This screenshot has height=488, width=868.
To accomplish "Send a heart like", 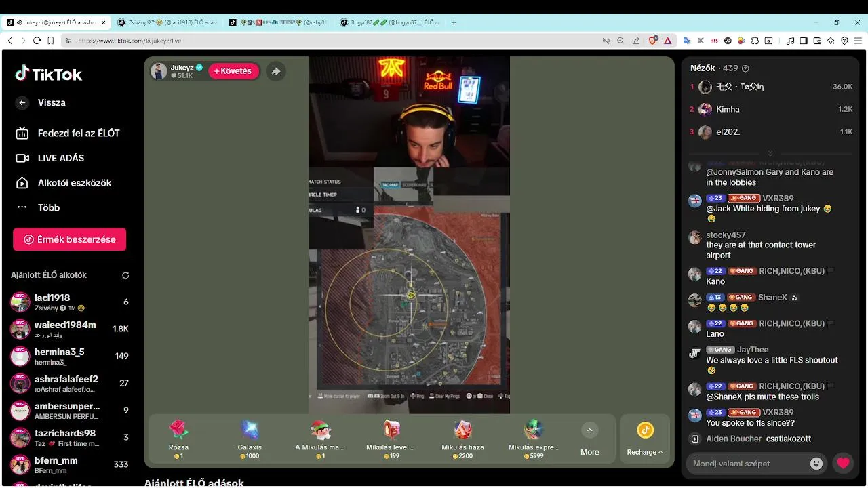I will click(x=843, y=464).
